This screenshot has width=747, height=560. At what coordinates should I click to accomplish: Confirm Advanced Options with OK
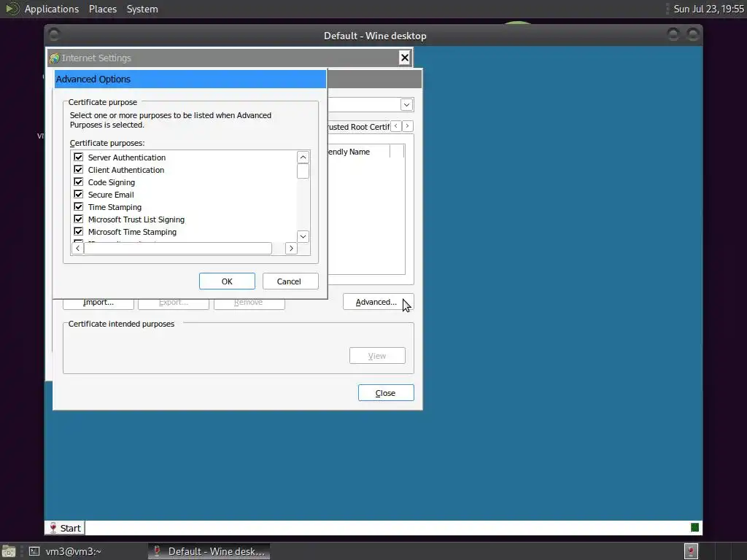[227, 281]
